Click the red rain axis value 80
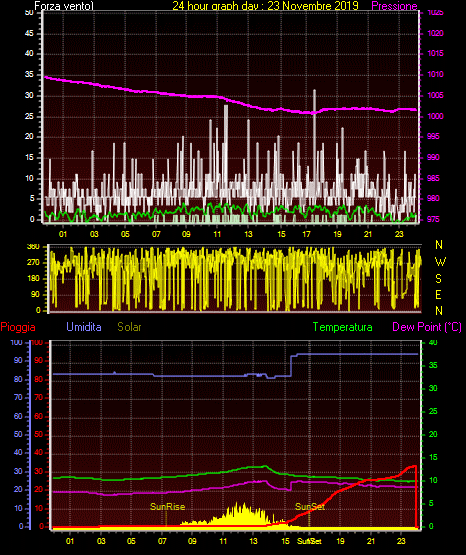466x555 pixels. tap(38, 379)
